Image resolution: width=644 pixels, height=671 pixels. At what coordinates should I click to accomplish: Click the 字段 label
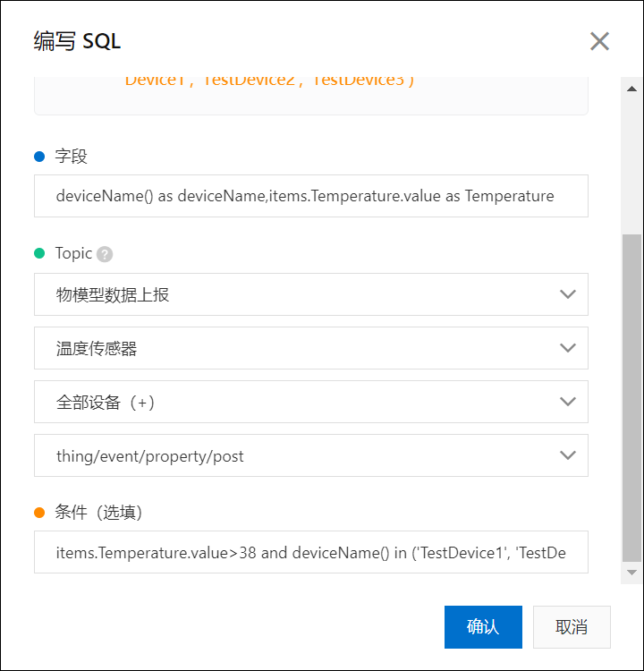[x=71, y=157]
